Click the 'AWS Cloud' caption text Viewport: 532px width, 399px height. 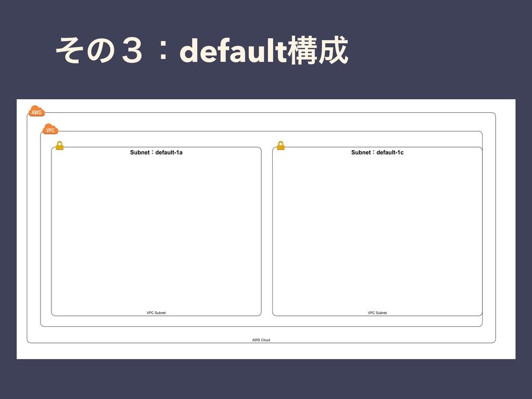pos(261,340)
